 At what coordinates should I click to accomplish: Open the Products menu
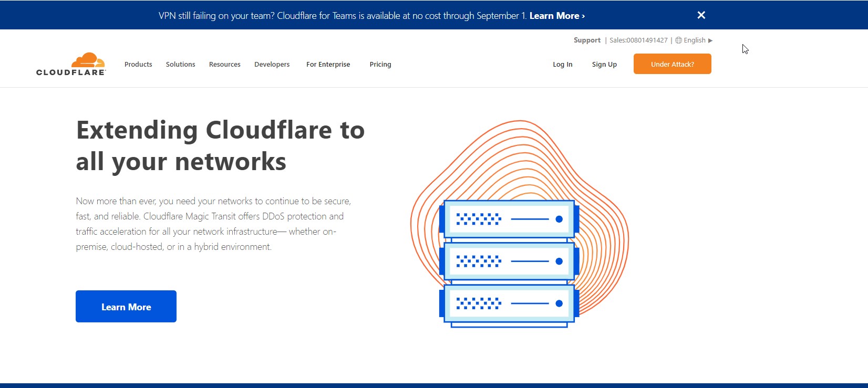[x=138, y=64]
